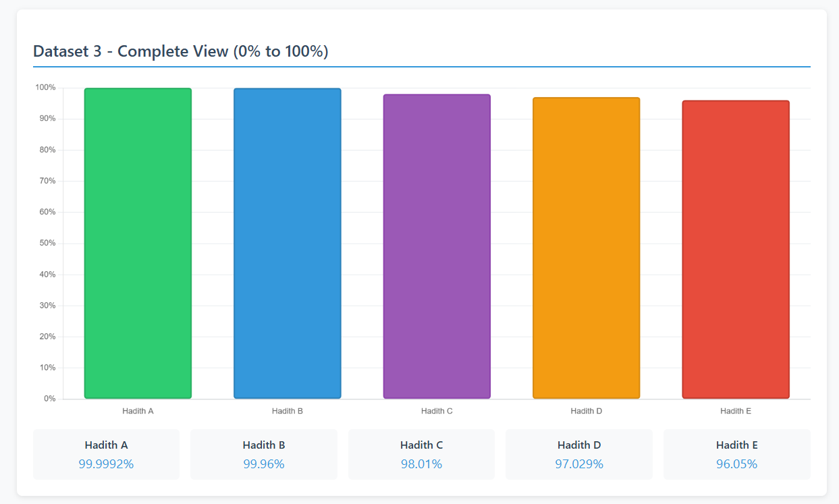The width and height of the screenshot is (839, 504).
Task: Click the Hadith A x-axis label
Action: [138, 411]
